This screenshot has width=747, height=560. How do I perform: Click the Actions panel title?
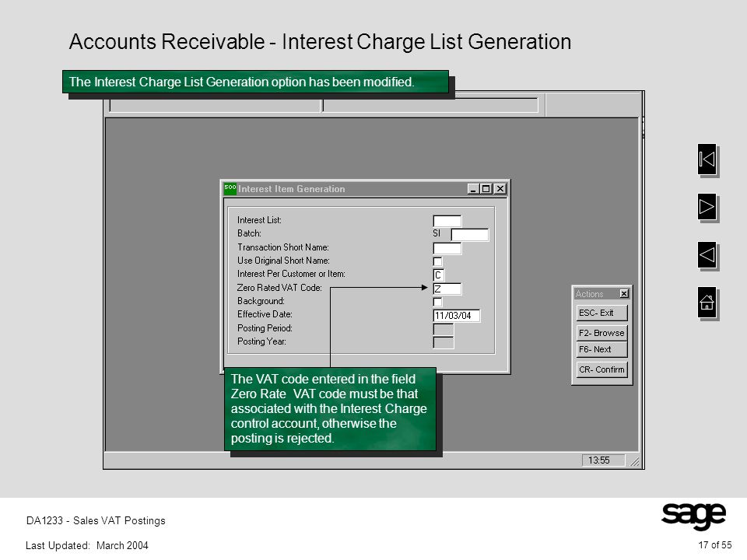coord(589,294)
